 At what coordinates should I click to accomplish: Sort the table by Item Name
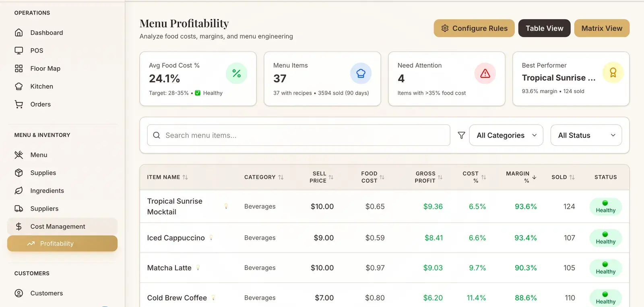pos(167,177)
